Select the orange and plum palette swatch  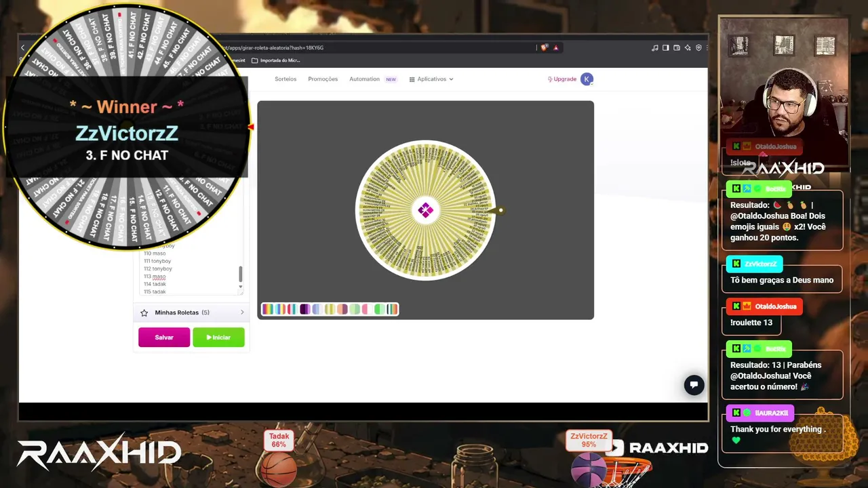coord(342,309)
